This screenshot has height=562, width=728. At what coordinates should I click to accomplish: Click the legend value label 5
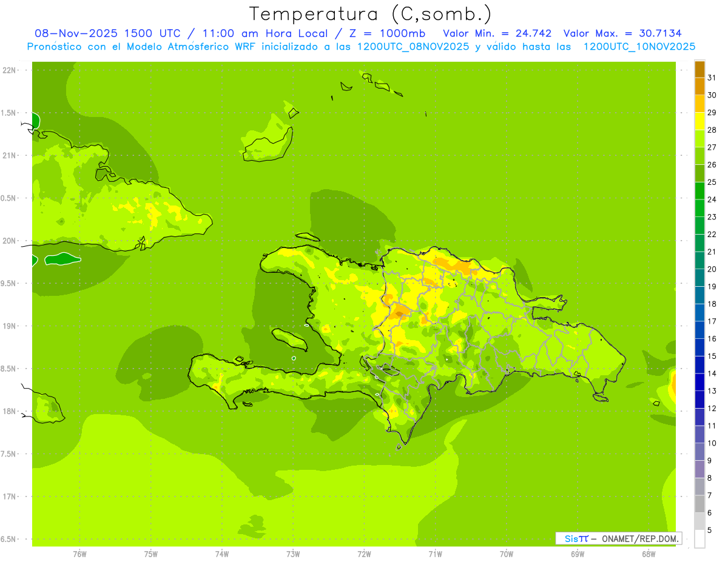pos(710,530)
